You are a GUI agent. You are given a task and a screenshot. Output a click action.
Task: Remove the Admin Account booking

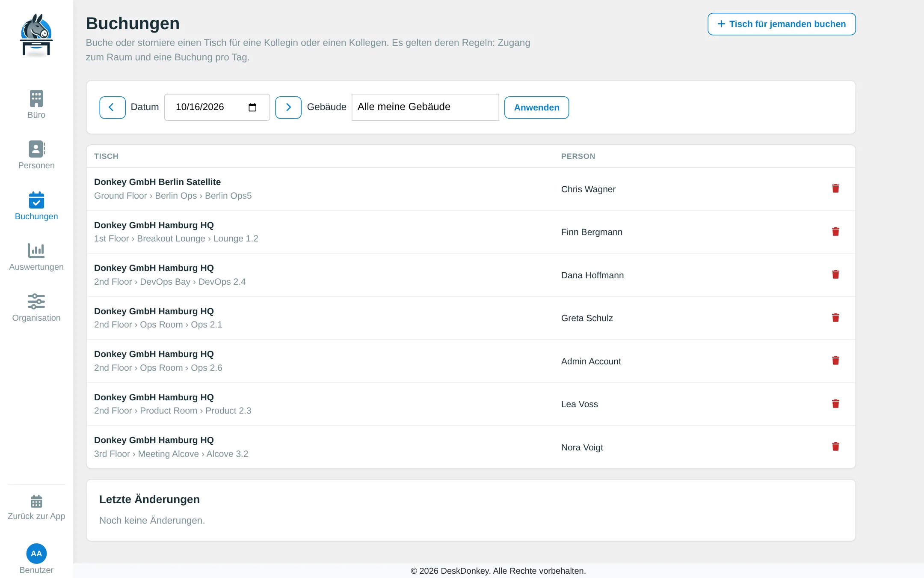[835, 361]
